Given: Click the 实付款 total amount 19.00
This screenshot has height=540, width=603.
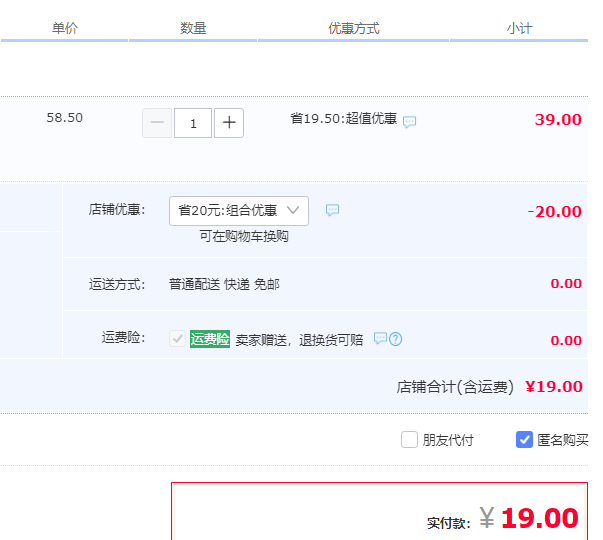Looking at the screenshot, I should [x=539, y=518].
